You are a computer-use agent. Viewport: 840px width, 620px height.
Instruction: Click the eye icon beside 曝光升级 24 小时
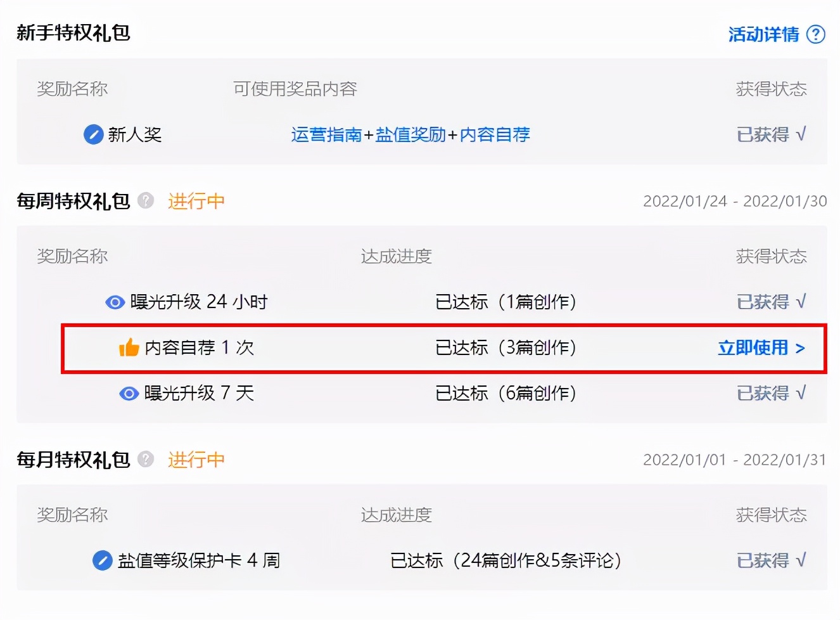[x=114, y=302]
